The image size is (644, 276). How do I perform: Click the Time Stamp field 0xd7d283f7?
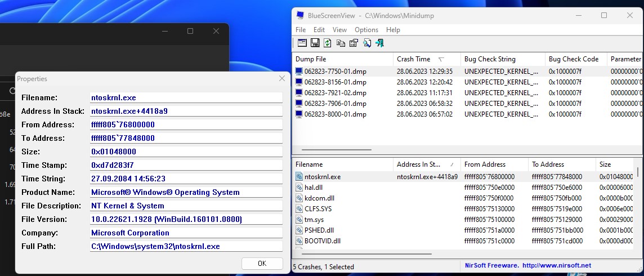[x=186, y=166]
